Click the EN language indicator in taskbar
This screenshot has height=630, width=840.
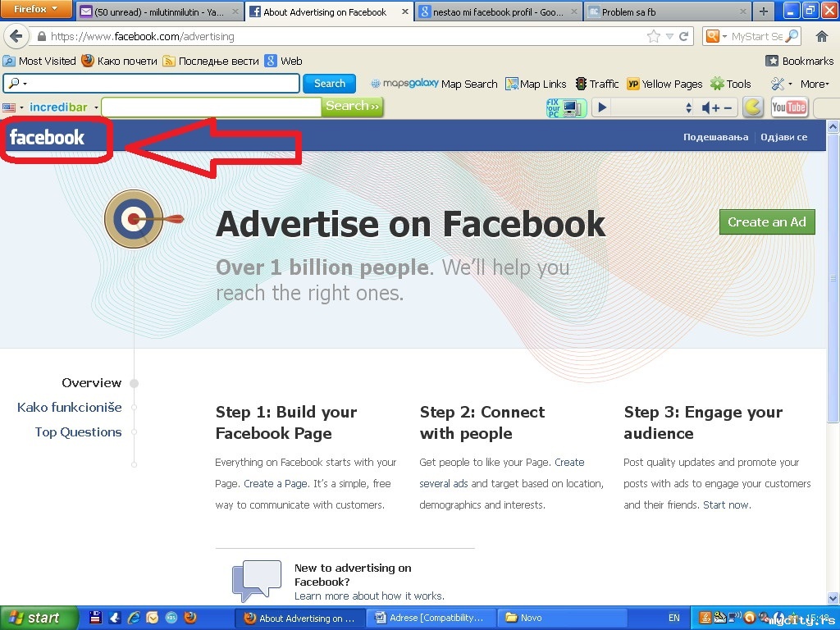pyautogui.click(x=674, y=618)
